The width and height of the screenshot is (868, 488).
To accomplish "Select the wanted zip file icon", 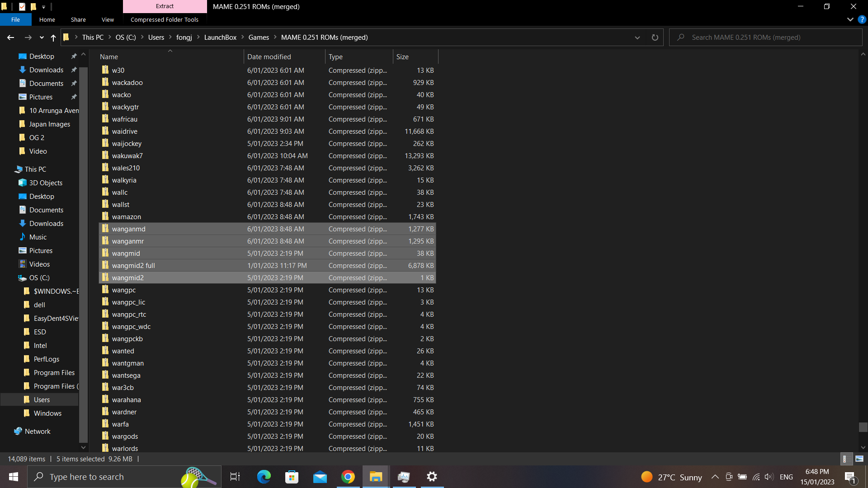I will pos(105,351).
